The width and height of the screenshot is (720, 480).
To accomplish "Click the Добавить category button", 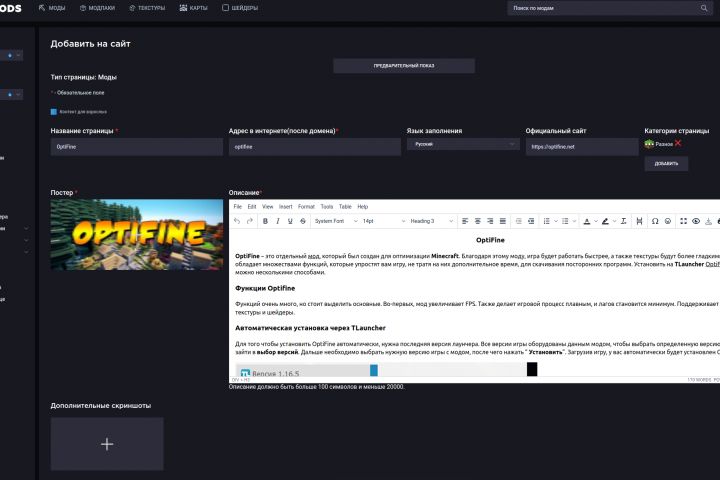I will [666, 164].
